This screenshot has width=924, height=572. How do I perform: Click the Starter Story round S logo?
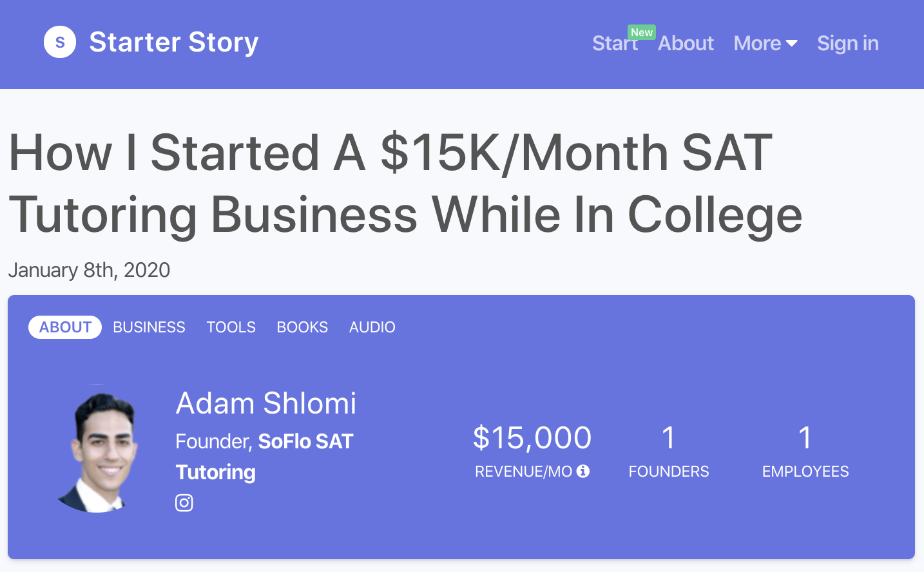point(60,42)
